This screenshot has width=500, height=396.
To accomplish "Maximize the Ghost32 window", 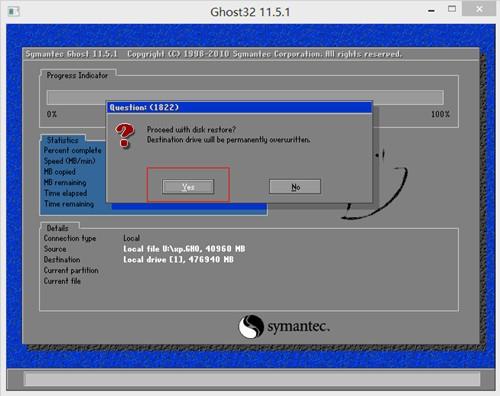I will pos(452,9).
